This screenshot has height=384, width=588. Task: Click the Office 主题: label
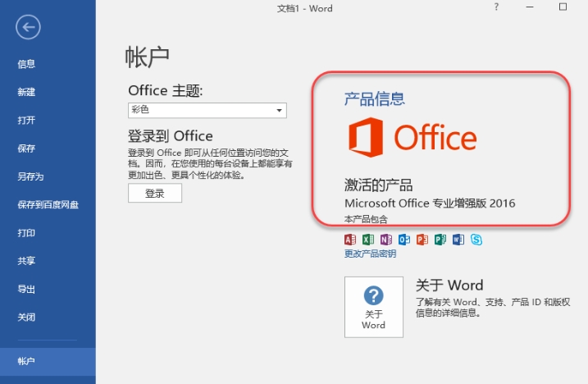pyautogui.click(x=166, y=90)
